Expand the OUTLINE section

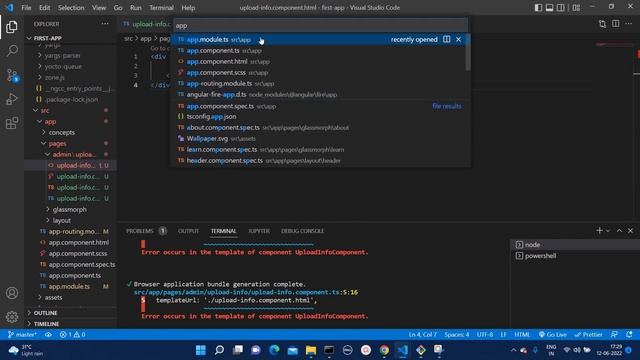71,313
